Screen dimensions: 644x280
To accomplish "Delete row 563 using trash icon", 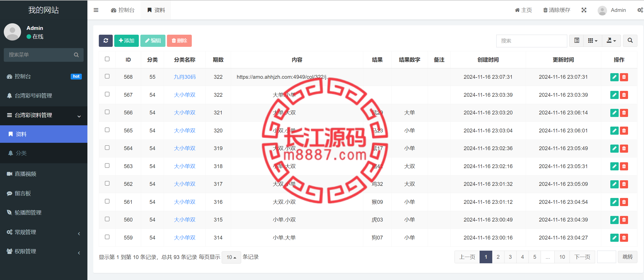I will pos(624,166).
